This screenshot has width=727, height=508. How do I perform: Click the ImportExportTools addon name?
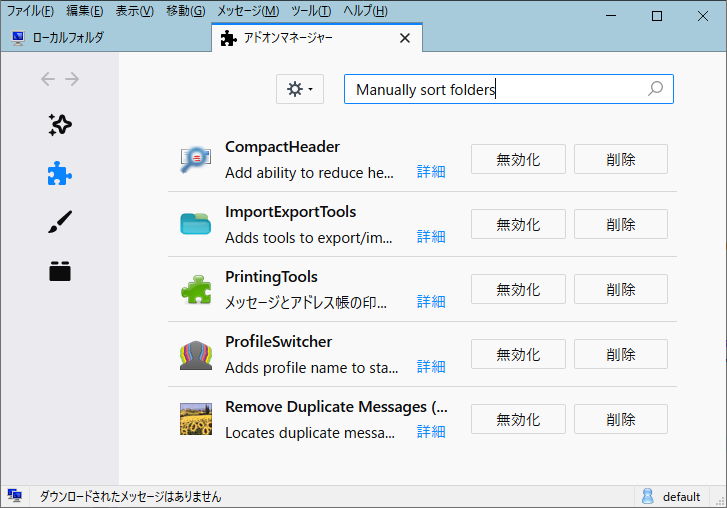point(291,212)
